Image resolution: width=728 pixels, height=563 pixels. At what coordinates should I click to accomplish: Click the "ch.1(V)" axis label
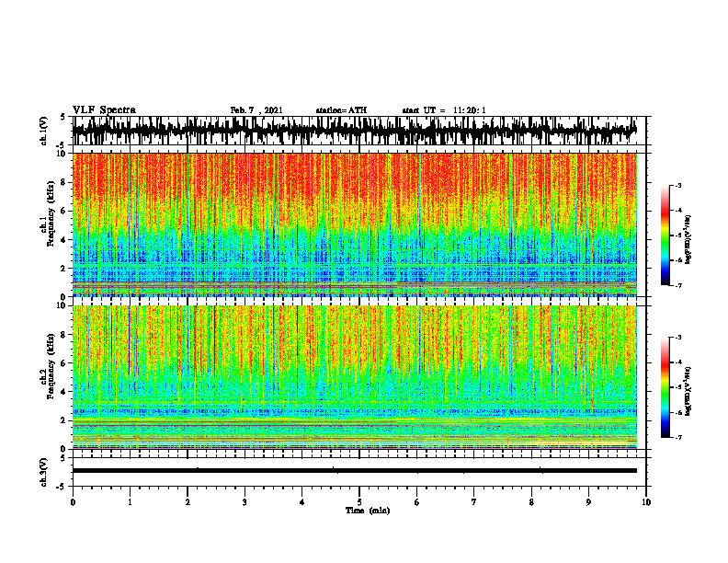(44, 131)
